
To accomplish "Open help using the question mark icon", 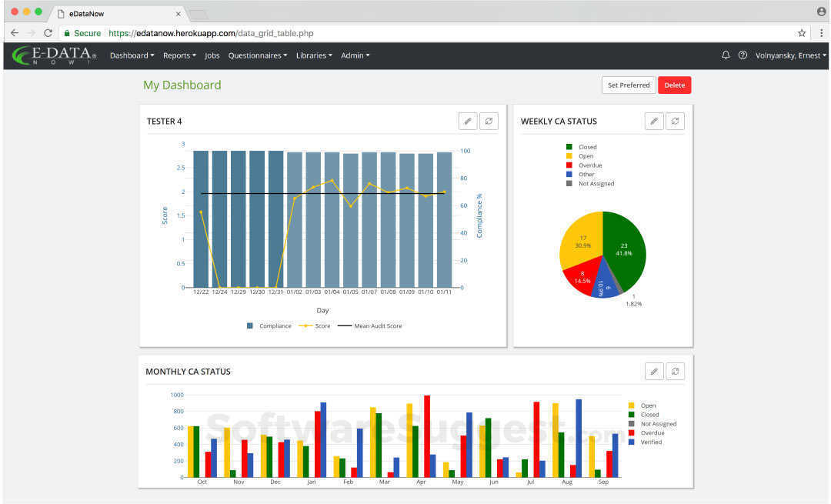I will [x=741, y=55].
